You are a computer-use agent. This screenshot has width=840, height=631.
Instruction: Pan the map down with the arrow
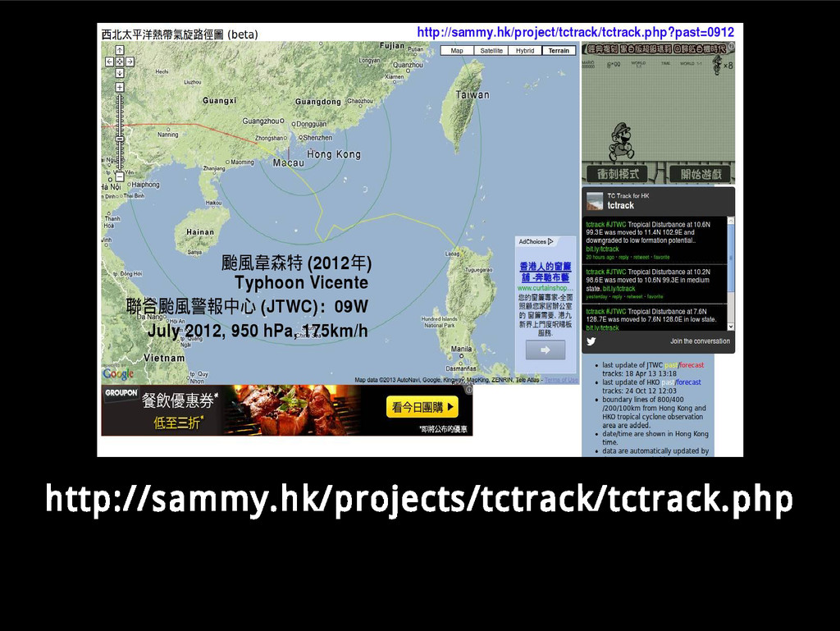(120, 73)
